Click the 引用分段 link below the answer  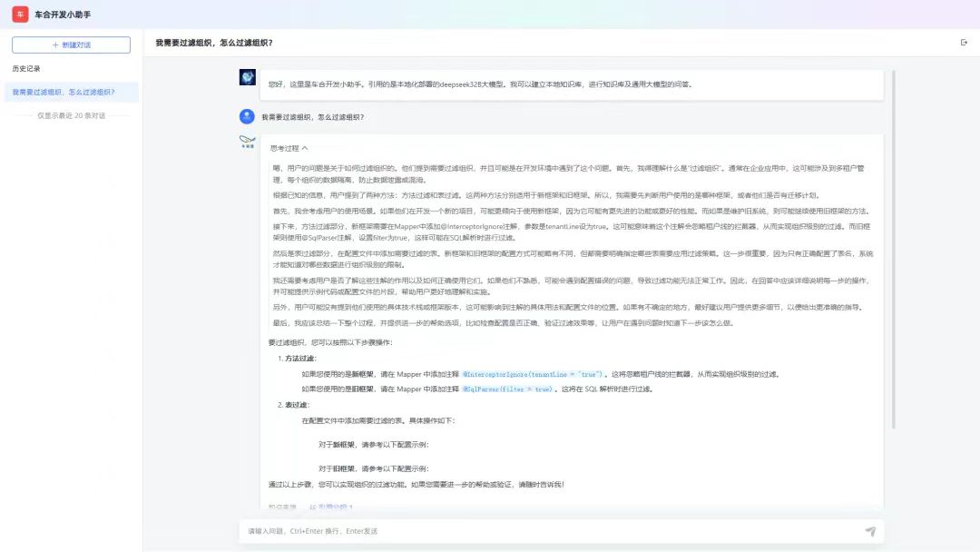(x=332, y=507)
